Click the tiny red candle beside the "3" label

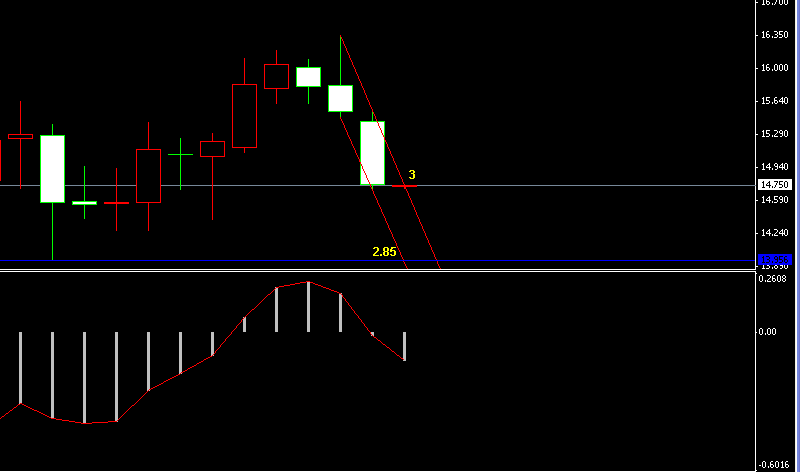click(x=404, y=186)
